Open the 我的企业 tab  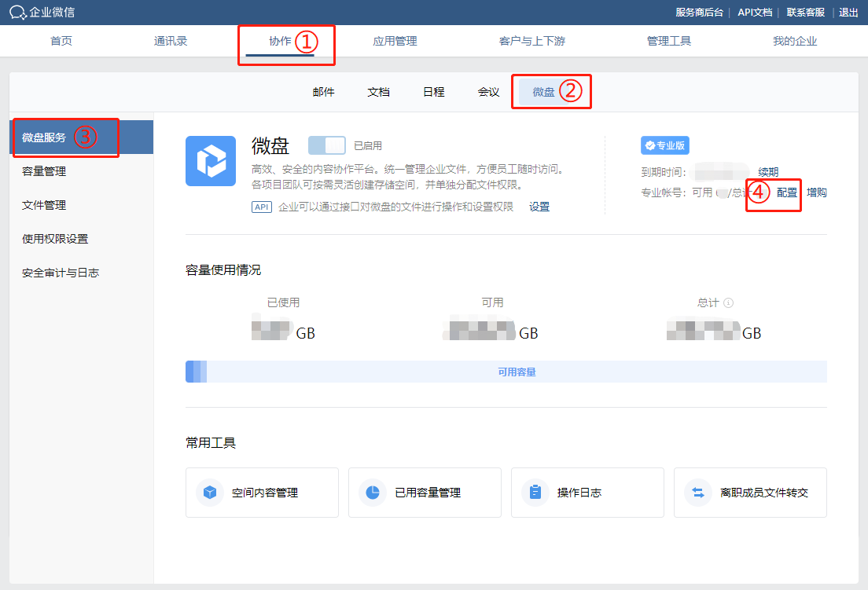(x=795, y=41)
